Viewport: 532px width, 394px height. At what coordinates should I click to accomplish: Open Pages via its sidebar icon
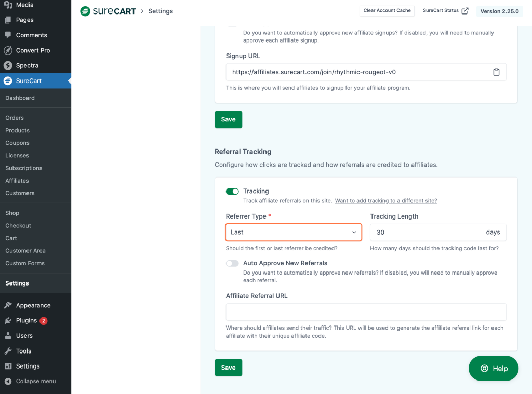click(x=7, y=20)
